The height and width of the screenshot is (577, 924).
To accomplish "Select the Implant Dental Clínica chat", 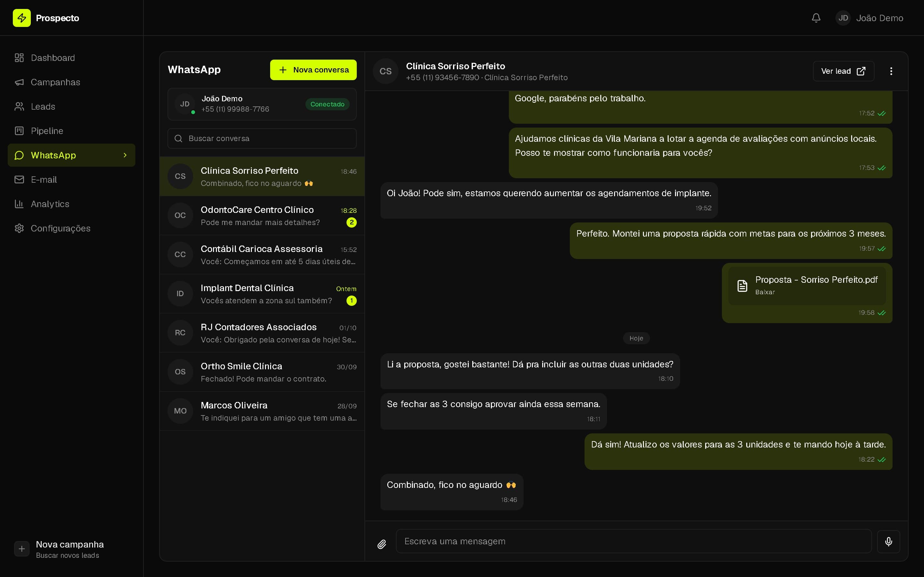I will pyautogui.click(x=262, y=294).
